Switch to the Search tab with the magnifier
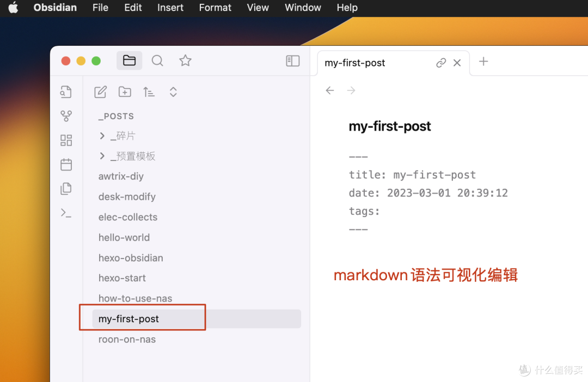This screenshot has width=588, height=382. point(157,61)
